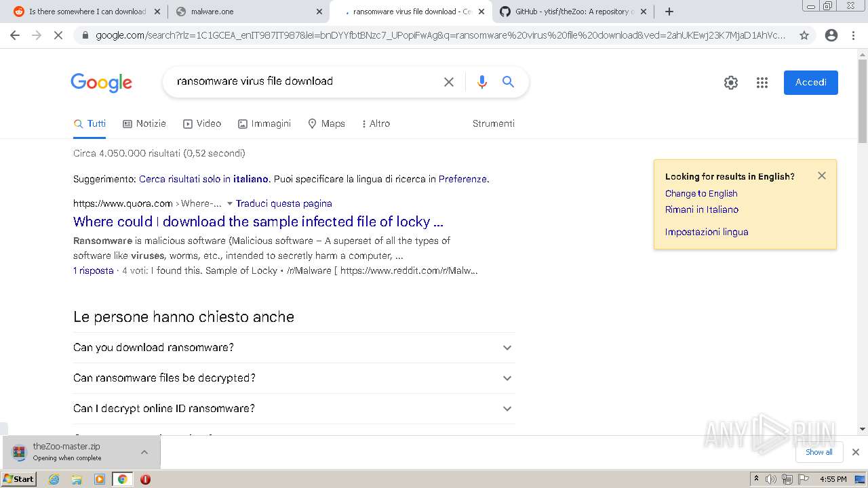
Task: Click Show all downloads button
Action: pos(819,452)
